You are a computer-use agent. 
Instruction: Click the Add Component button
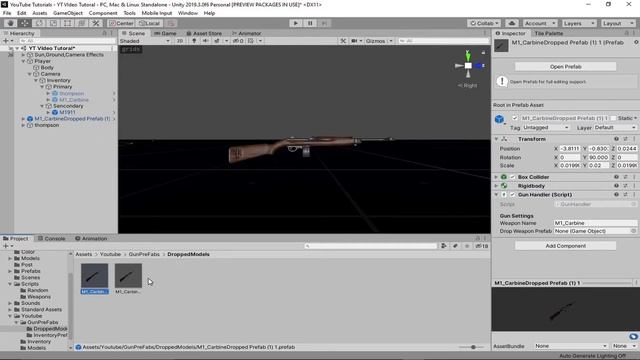click(x=565, y=246)
